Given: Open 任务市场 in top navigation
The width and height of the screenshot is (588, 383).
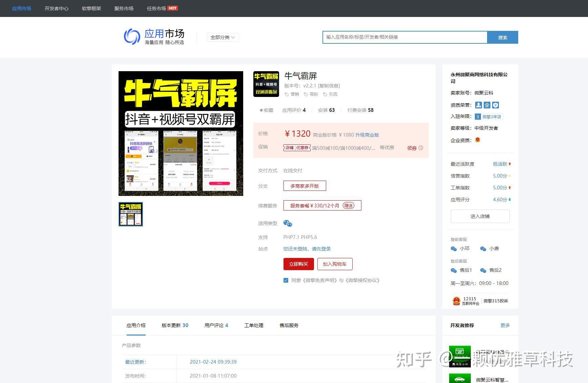Looking at the screenshot, I should [156, 8].
